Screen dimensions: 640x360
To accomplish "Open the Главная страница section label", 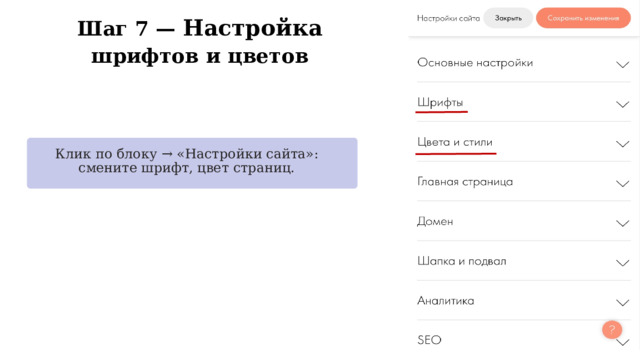I will (465, 182).
